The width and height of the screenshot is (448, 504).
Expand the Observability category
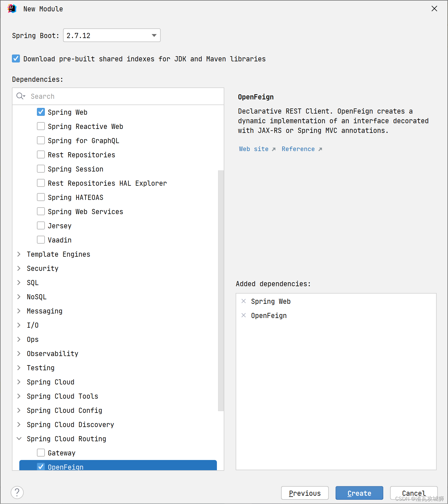[x=19, y=354]
